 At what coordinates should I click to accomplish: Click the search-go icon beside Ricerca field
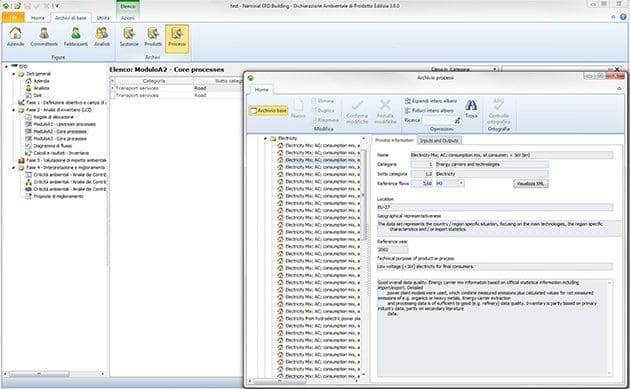(457, 120)
